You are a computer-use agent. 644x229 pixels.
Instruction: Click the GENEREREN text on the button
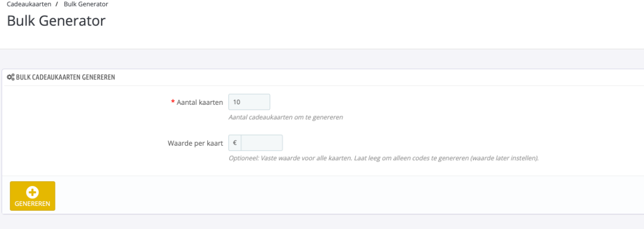32,204
